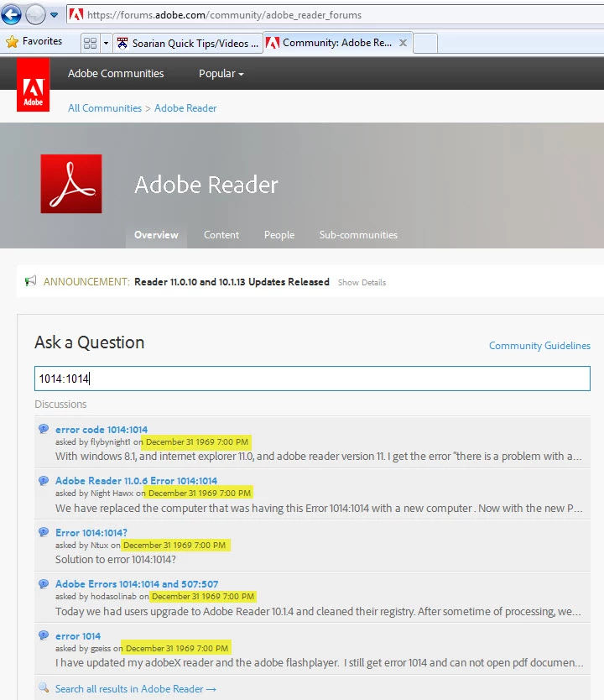Image resolution: width=604 pixels, height=700 pixels.
Task: Go to All Communities breadcrumb link
Action: (x=104, y=108)
